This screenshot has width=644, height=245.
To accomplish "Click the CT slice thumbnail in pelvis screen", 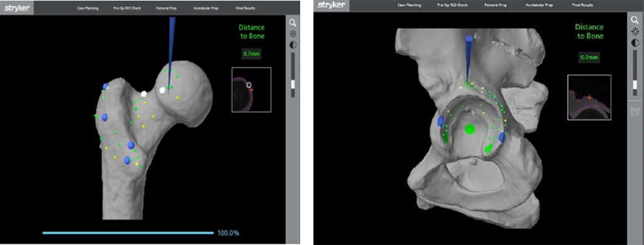I will coord(589,97).
